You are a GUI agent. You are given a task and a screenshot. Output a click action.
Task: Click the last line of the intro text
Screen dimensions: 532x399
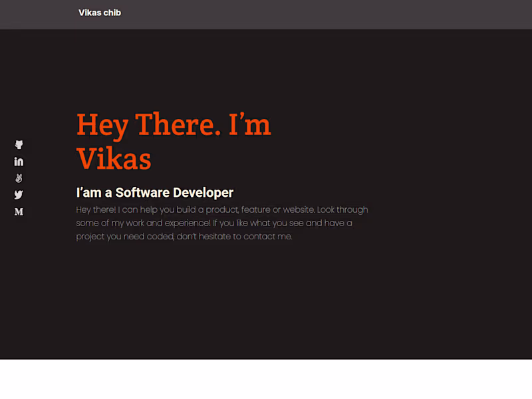[x=184, y=236]
